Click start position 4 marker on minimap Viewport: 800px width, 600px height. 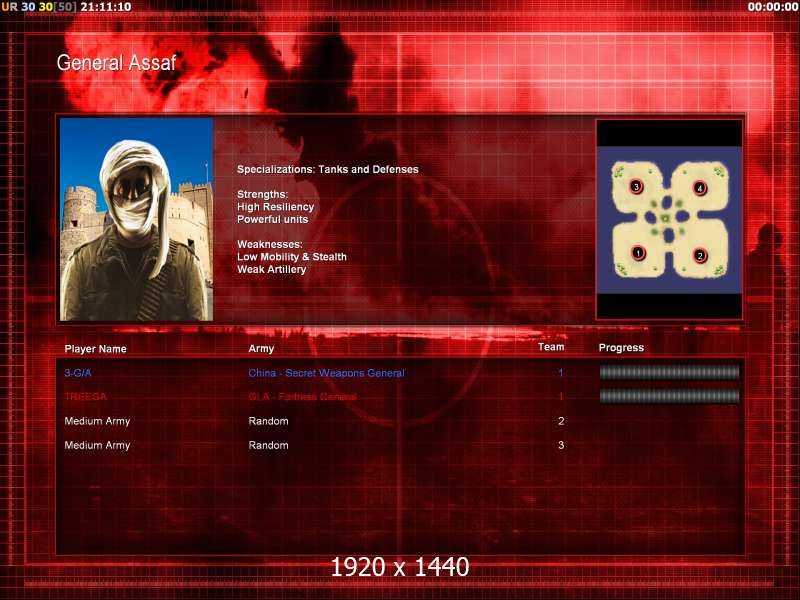(700, 188)
